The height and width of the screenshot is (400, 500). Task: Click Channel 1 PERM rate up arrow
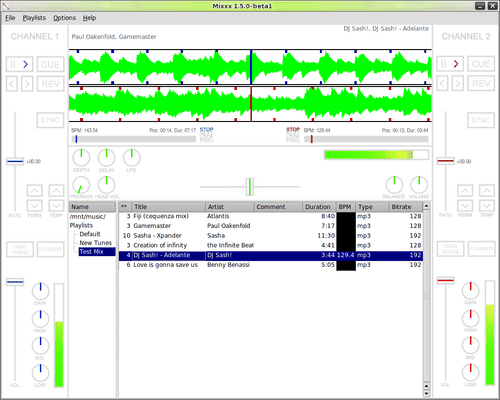click(x=35, y=191)
